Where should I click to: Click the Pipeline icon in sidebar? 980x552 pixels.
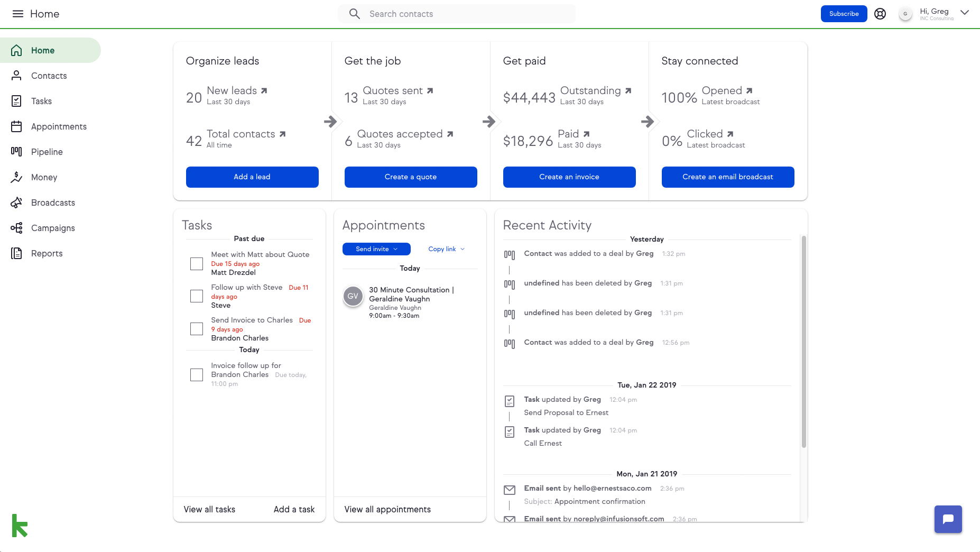click(x=16, y=152)
